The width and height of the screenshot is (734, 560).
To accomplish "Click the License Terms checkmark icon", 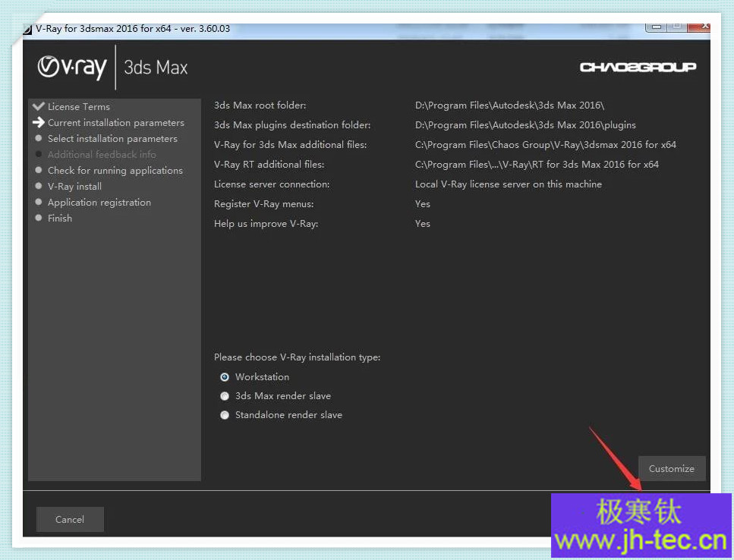I will [x=39, y=106].
